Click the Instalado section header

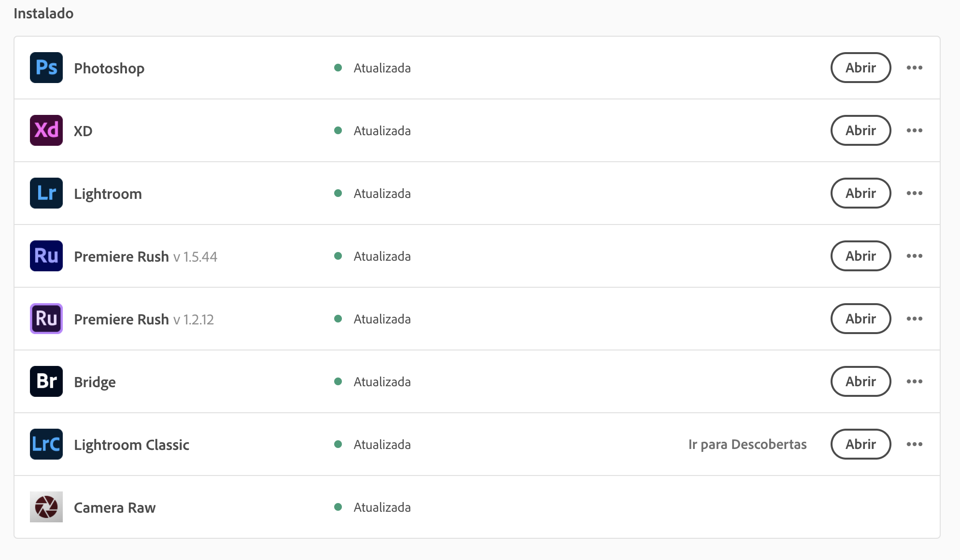pyautogui.click(x=43, y=13)
